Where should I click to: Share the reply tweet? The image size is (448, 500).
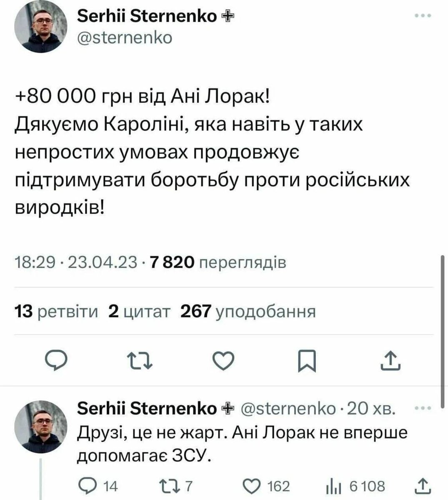[422, 485]
